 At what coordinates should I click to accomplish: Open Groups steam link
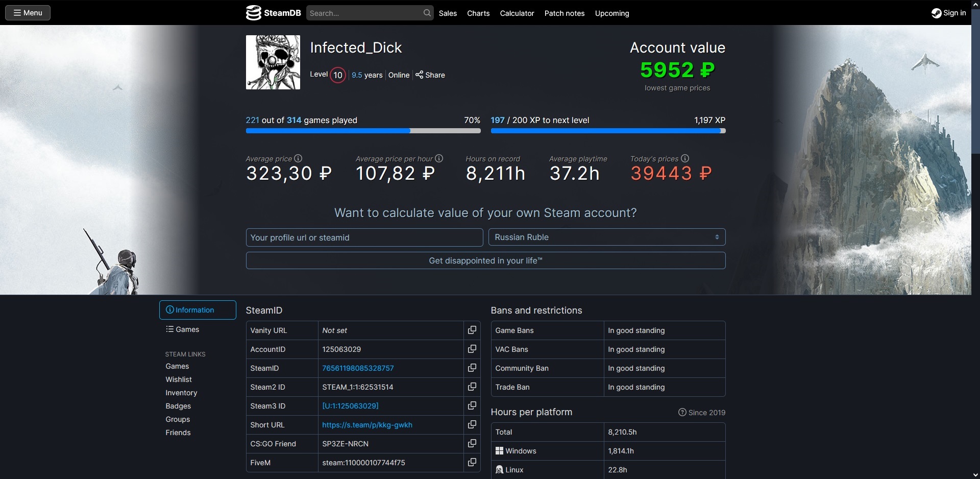(178, 419)
